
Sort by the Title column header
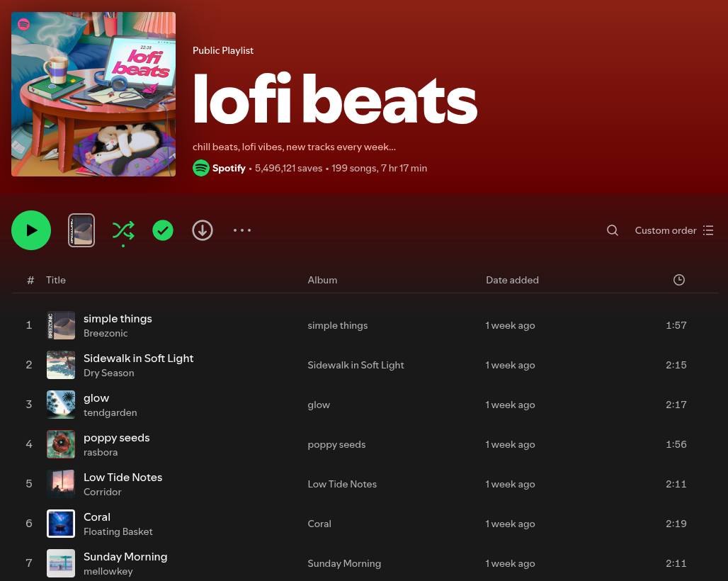coord(56,280)
